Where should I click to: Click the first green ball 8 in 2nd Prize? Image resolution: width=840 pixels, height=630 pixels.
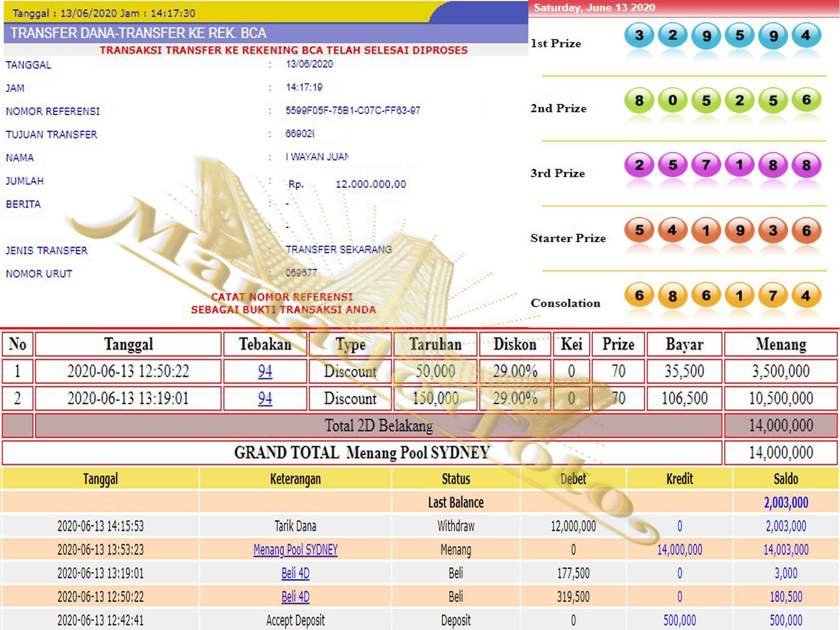tap(639, 100)
